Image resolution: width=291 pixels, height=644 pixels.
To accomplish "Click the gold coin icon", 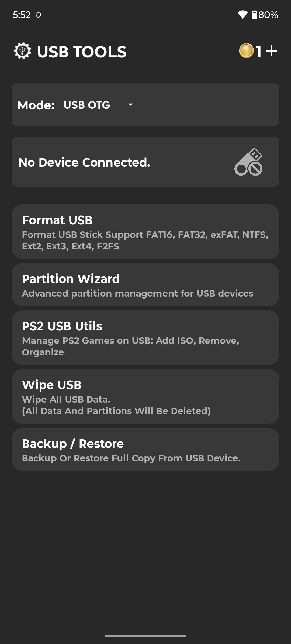I will pos(247,51).
